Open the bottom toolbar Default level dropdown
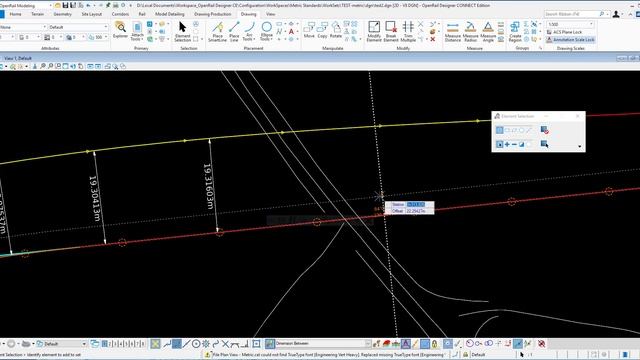 click(62, 344)
